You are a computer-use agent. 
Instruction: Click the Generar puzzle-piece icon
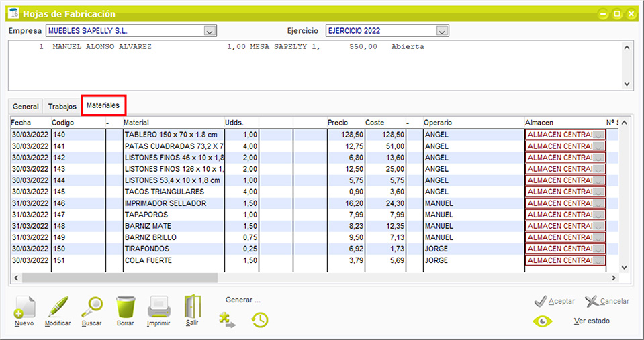[x=227, y=320]
